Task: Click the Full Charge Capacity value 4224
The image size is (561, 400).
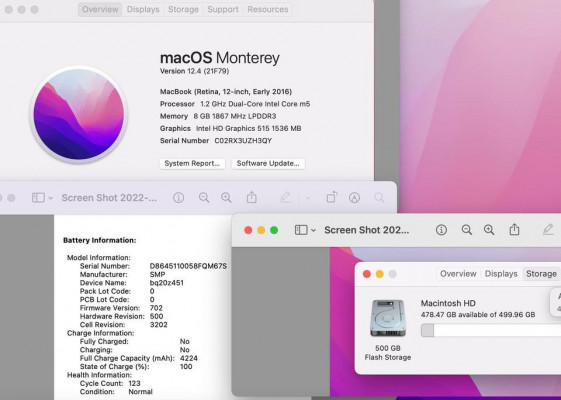Action: 189,358
